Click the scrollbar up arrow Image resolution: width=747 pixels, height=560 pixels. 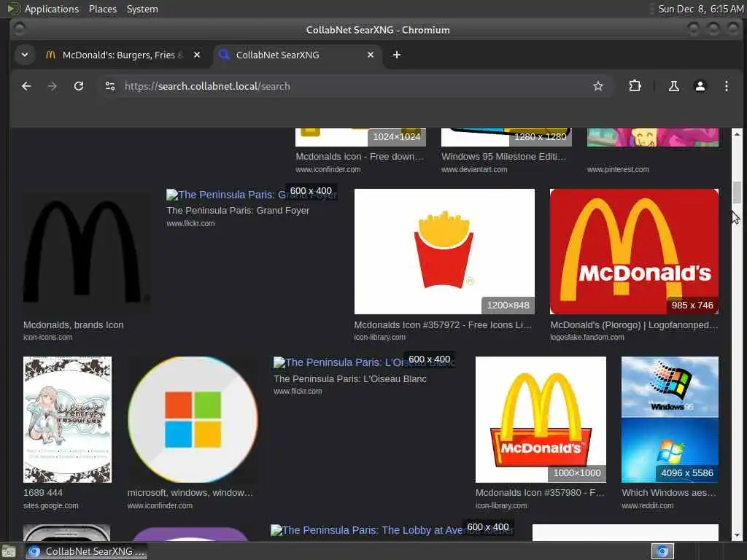click(737, 133)
